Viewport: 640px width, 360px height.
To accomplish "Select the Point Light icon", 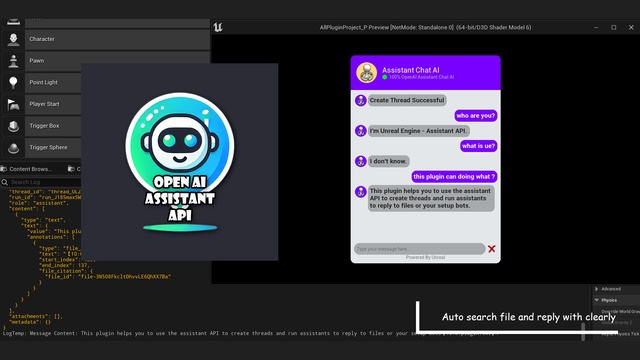I will [13, 82].
